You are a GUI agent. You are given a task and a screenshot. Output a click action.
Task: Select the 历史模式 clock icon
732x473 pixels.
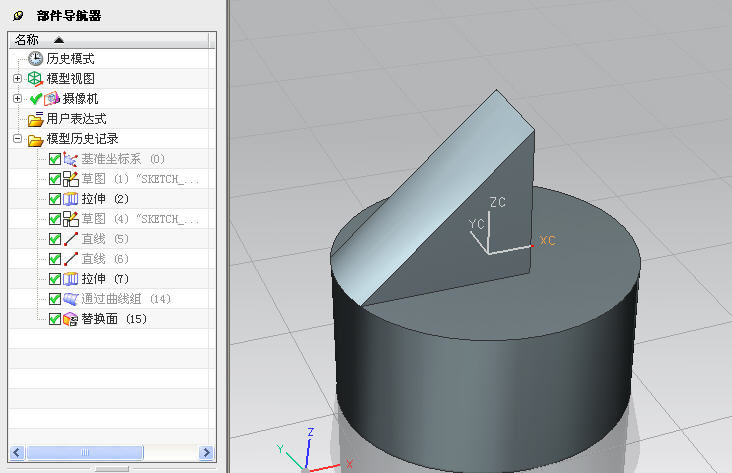(35, 58)
